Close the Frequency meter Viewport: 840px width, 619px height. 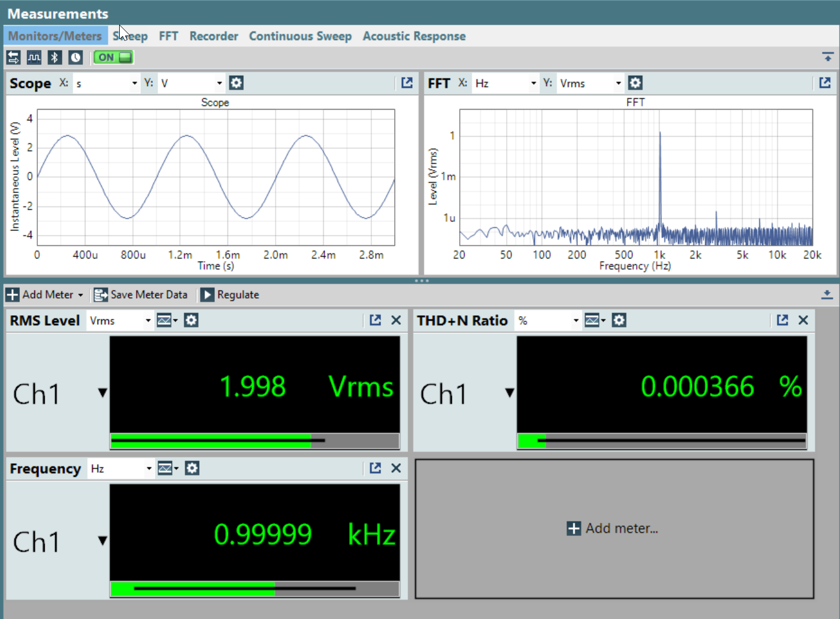tap(396, 469)
